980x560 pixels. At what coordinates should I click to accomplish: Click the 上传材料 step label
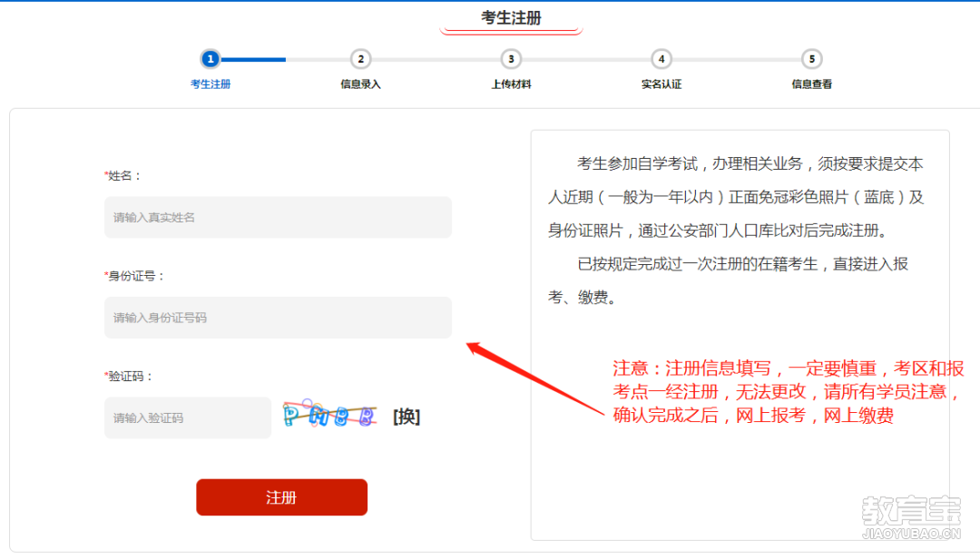tap(511, 84)
